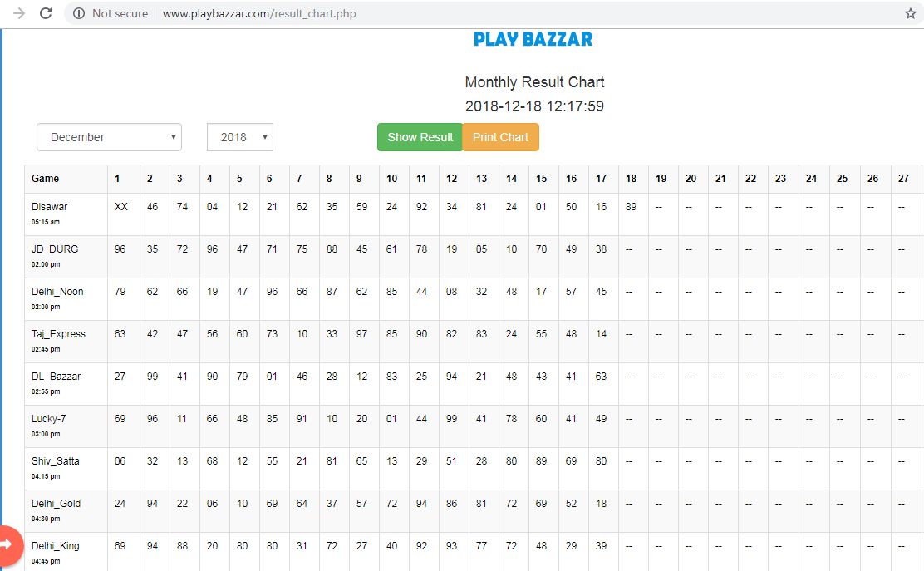Select the Delhi_King game row label

pos(56,546)
